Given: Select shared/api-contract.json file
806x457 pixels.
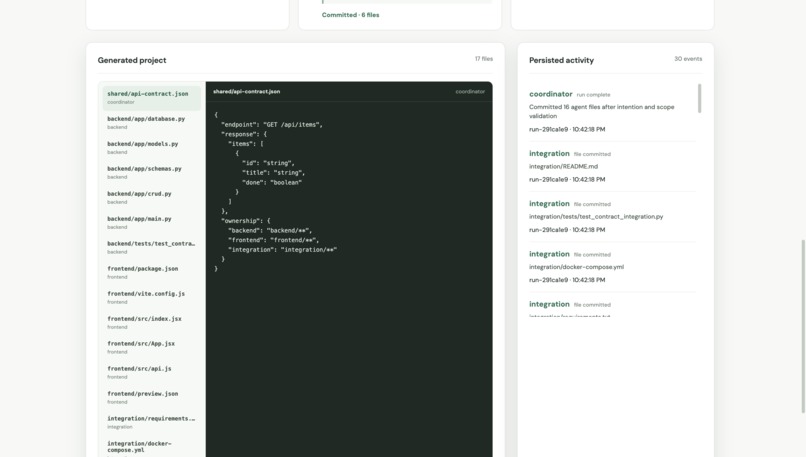Looking at the screenshot, I should pos(152,98).
